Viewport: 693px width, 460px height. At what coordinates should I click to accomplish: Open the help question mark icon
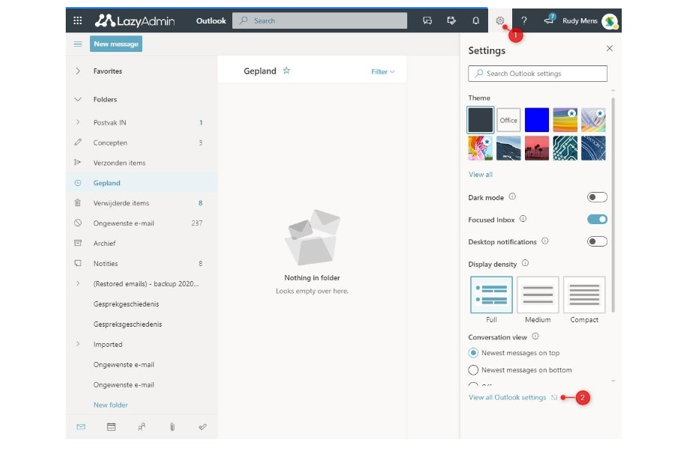coord(523,20)
